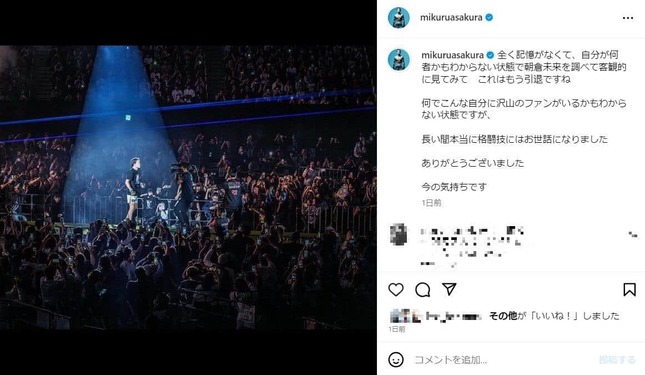The height and width of the screenshot is (375, 645).
Task: Like the post with the heart icon
Action: click(x=396, y=290)
